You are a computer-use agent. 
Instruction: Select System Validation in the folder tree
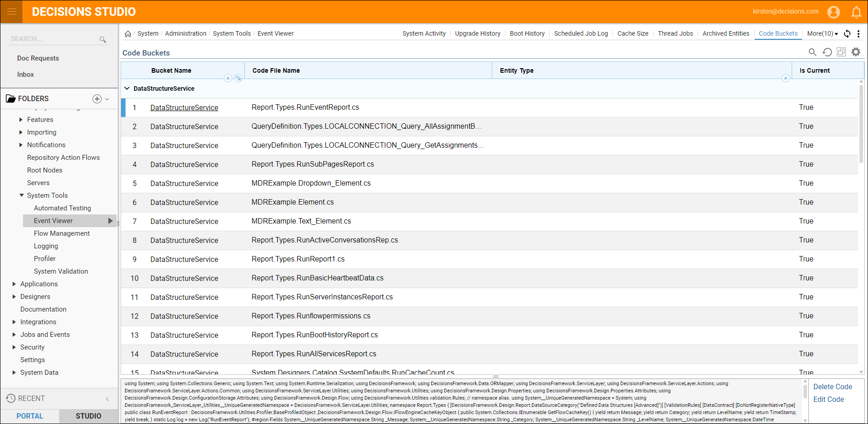click(61, 271)
